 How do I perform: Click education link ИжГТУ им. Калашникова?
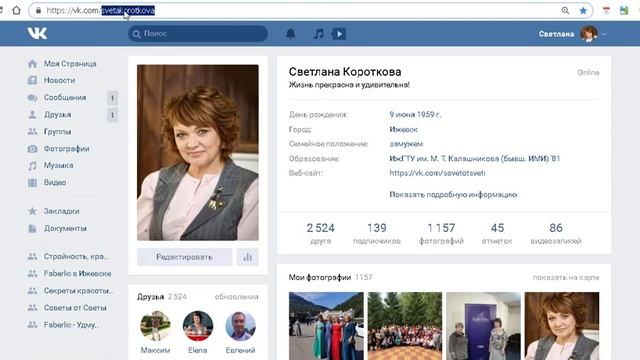coord(475,158)
